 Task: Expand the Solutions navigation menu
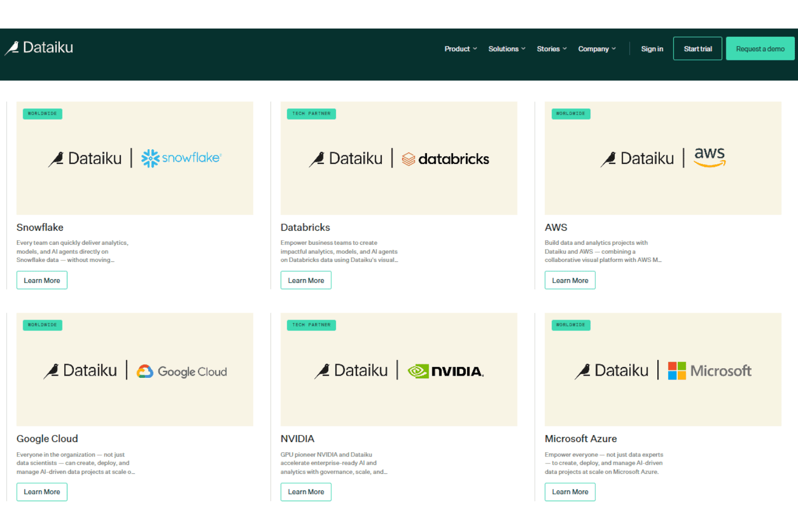(507, 49)
